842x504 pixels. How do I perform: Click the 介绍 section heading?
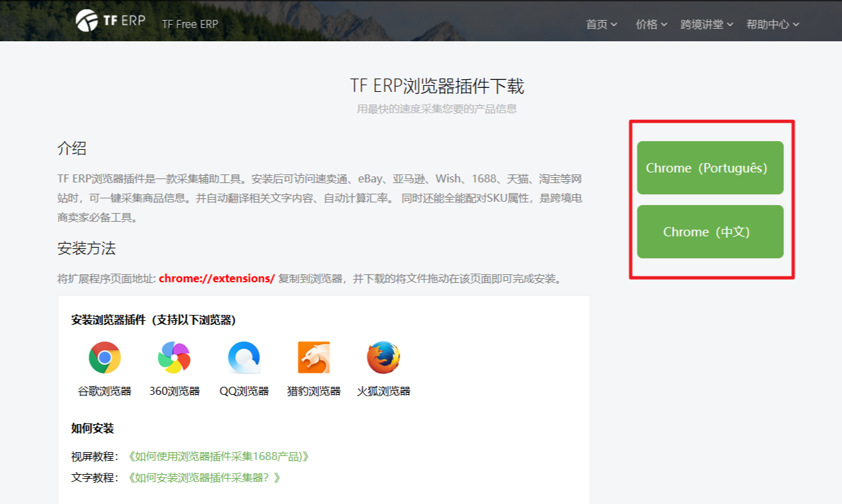pos(72,148)
